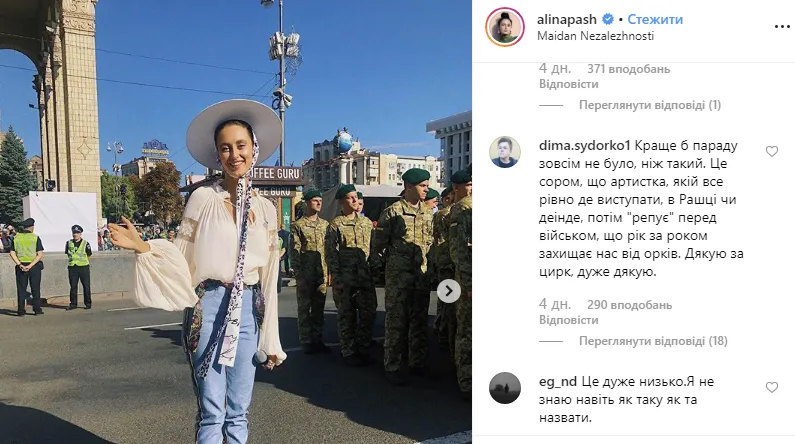
Task: Like the dima.sydorko1 comment with the heart
Action: coord(772,151)
